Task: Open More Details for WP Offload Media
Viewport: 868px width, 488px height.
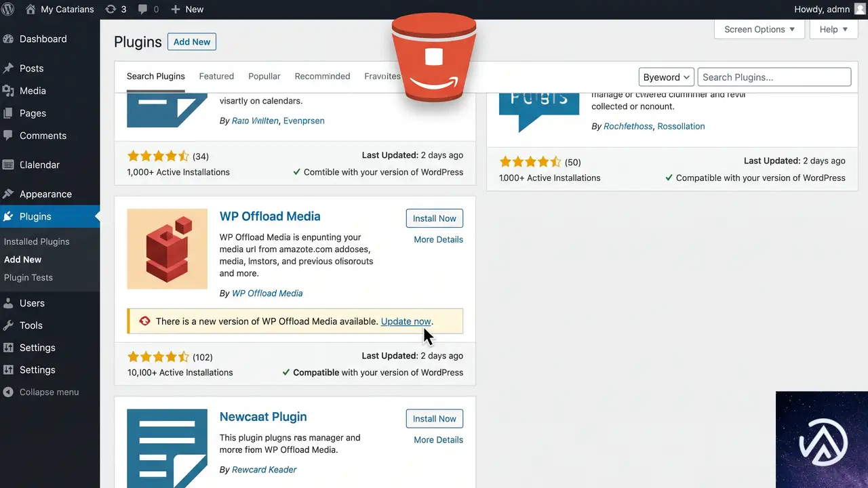Action: pyautogui.click(x=439, y=239)
